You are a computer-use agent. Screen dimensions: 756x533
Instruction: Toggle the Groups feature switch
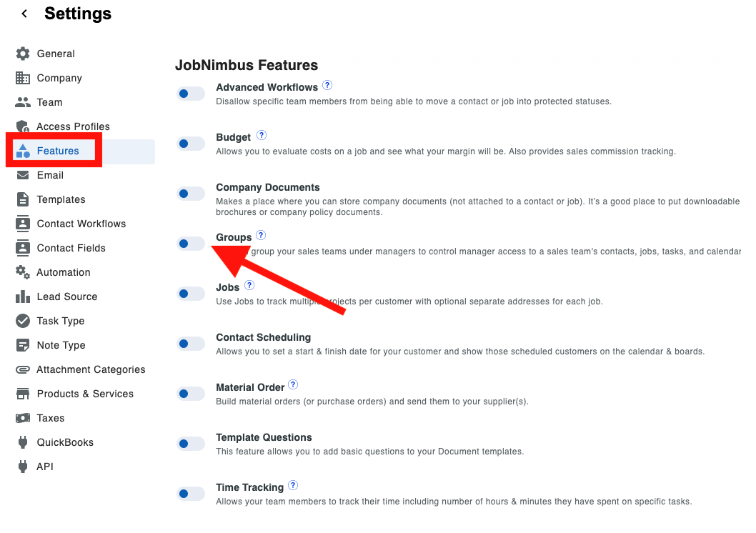pos(191,244)
